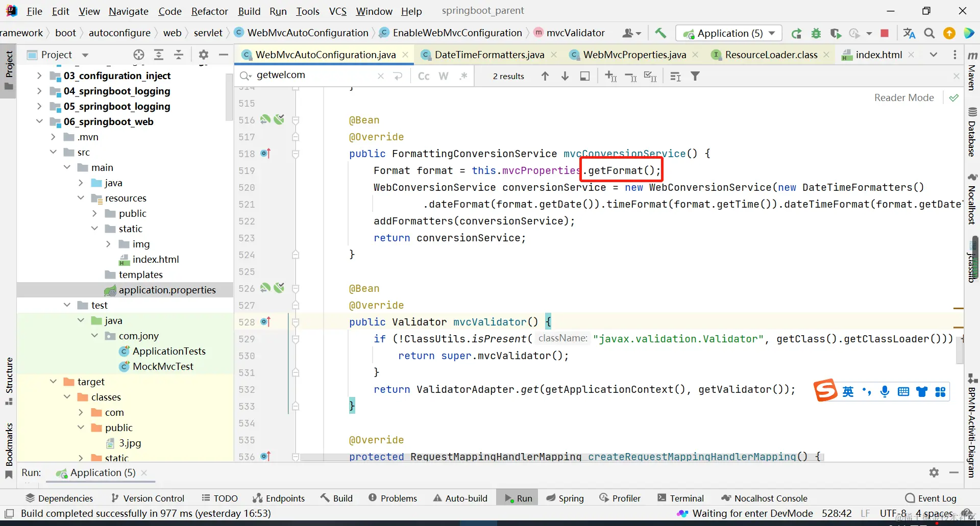Go to previous search occurrence

pyautogui.click(x=545, y=76)
